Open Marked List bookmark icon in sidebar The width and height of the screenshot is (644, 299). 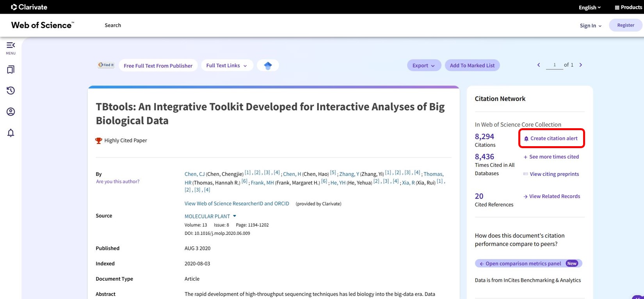(11, 70)
